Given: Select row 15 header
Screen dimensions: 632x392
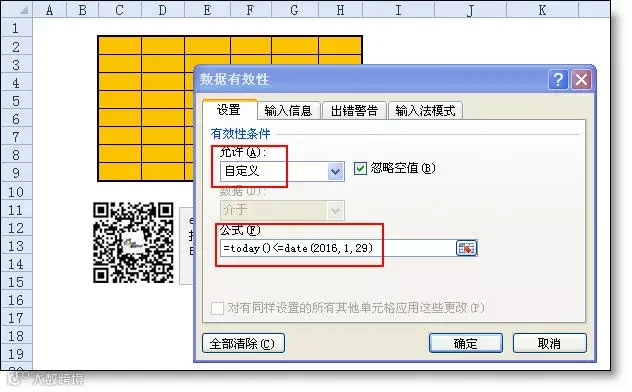Looking at the screenshot, I should 16,282.
